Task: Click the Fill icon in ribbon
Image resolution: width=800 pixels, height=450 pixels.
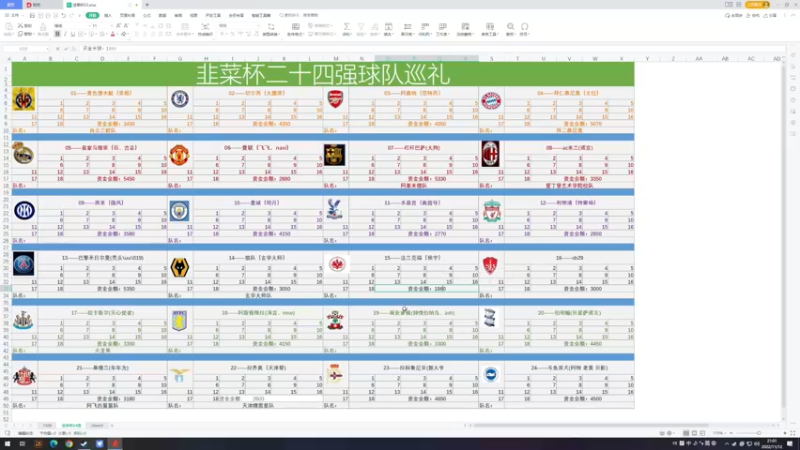Action: pos(389,27)
